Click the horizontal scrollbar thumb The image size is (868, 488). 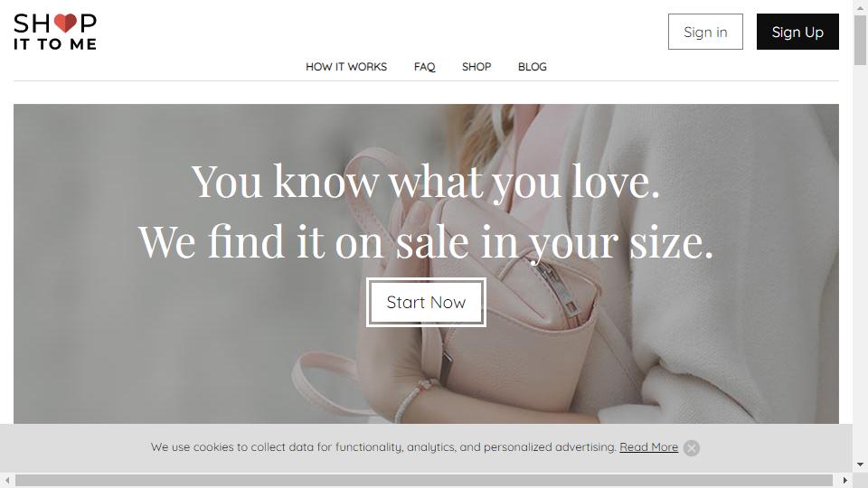click(x=424, y=480)
